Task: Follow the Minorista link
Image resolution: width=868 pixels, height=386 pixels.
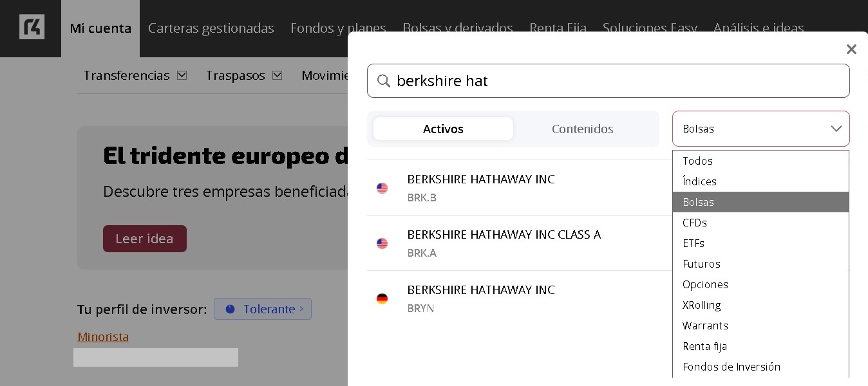Action: [103, 336]
